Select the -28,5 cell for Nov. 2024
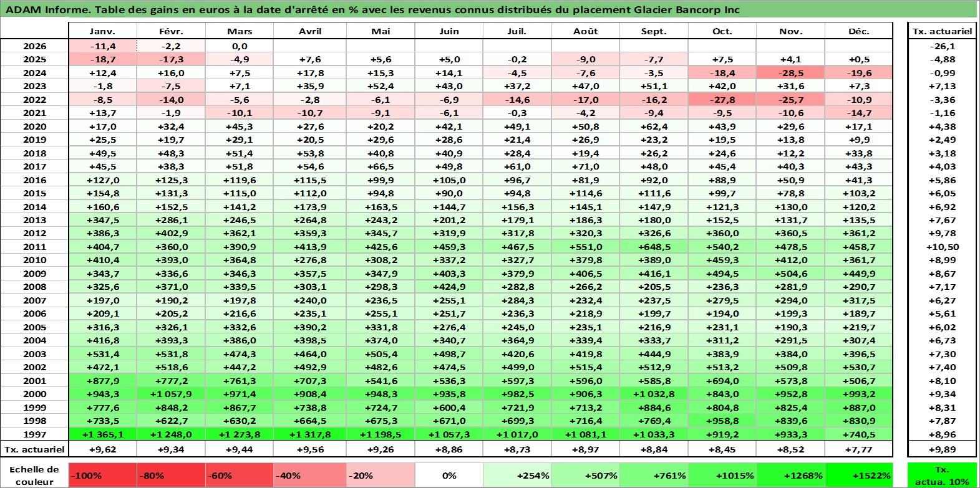This screenshot has width=980, height=488. (790, 73)
